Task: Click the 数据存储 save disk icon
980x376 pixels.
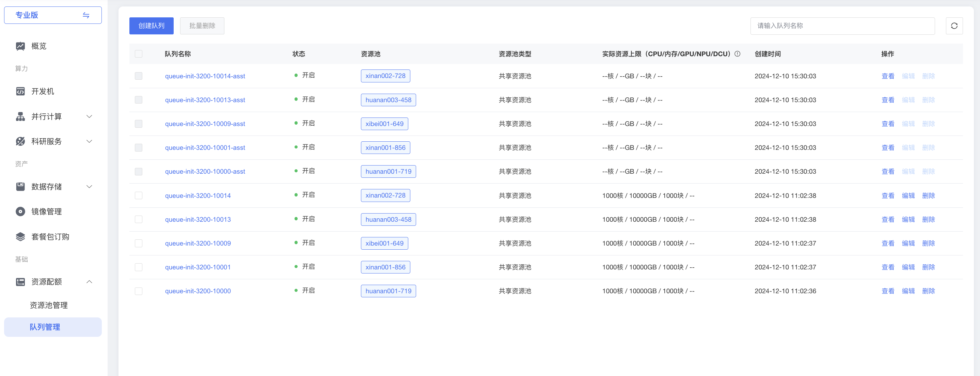Action: coord(20,187)
